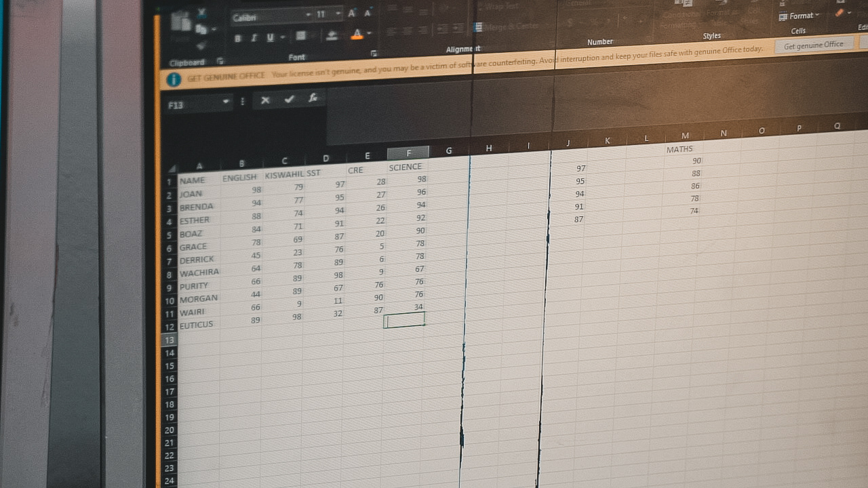Viewport: 868px width, 488px height.
Task: Open the Calibri font name dropdown
Action: tap(308, 15)
